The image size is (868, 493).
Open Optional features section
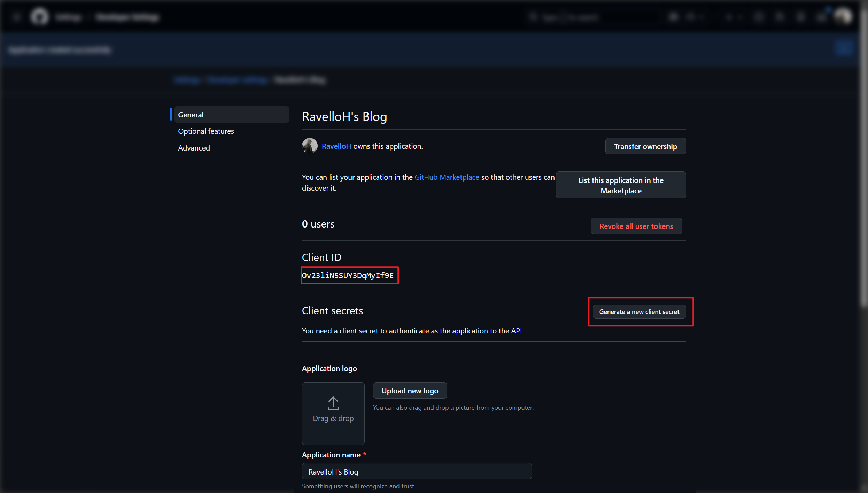coord(206,131)
